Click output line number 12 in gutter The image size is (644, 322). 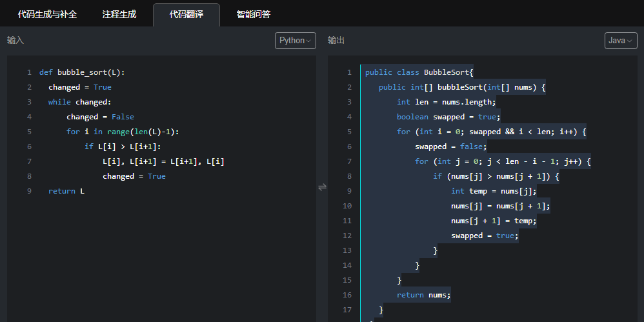coord(347,236)
